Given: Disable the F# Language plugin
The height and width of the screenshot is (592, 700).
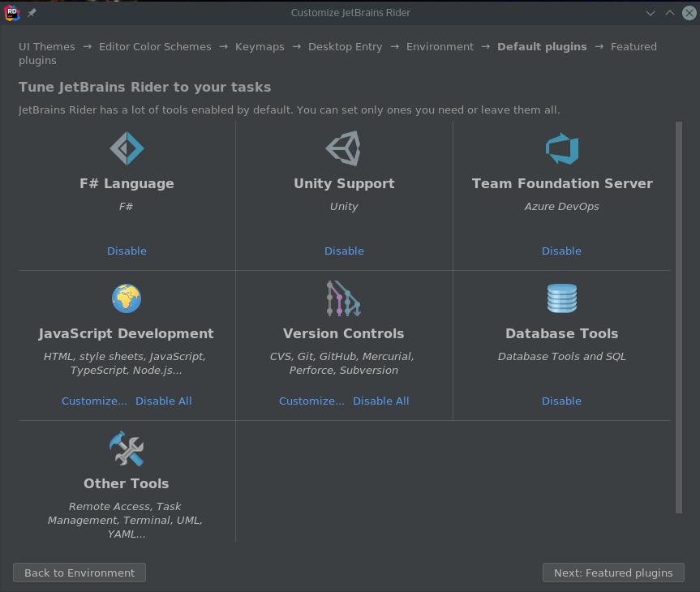Looking at the screenshot, I should [x=127, y=251].
